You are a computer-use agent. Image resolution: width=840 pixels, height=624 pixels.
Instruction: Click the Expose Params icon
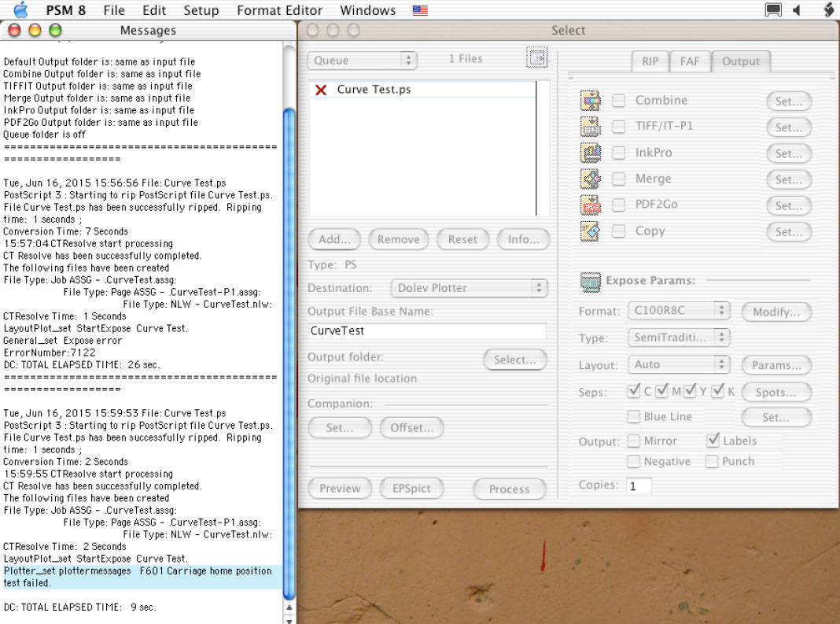pos(591,282)
